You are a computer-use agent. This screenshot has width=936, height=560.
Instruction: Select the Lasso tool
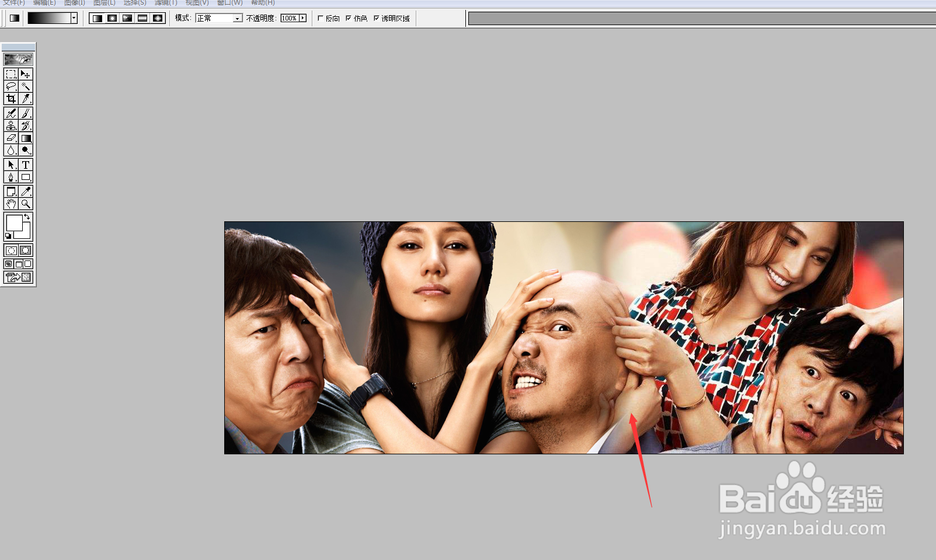(11, 86)
